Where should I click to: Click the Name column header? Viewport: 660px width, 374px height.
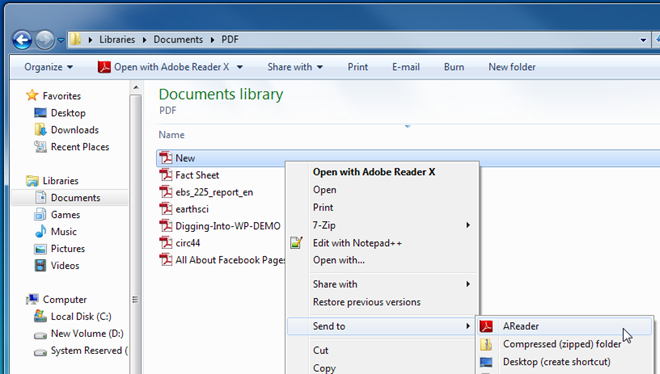click(171, 135)
